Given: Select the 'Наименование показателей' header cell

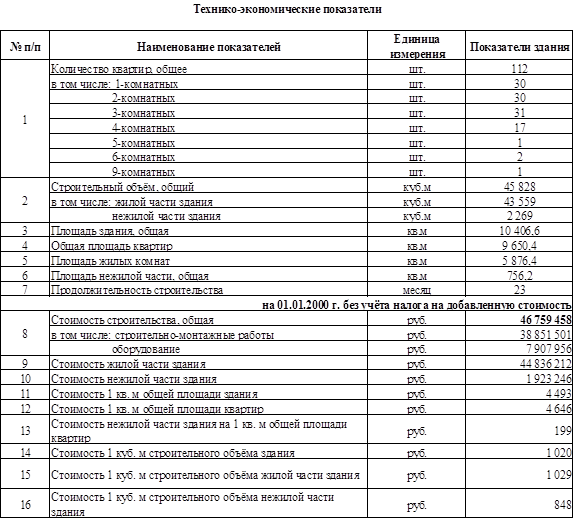Looking at the screenshot, I should [208, 45].
